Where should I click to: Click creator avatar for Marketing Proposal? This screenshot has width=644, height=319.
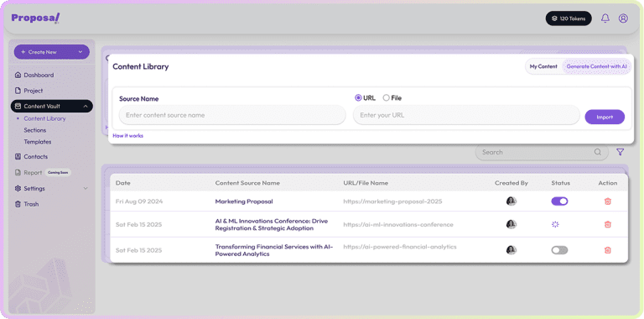click(x=511, y=201)
